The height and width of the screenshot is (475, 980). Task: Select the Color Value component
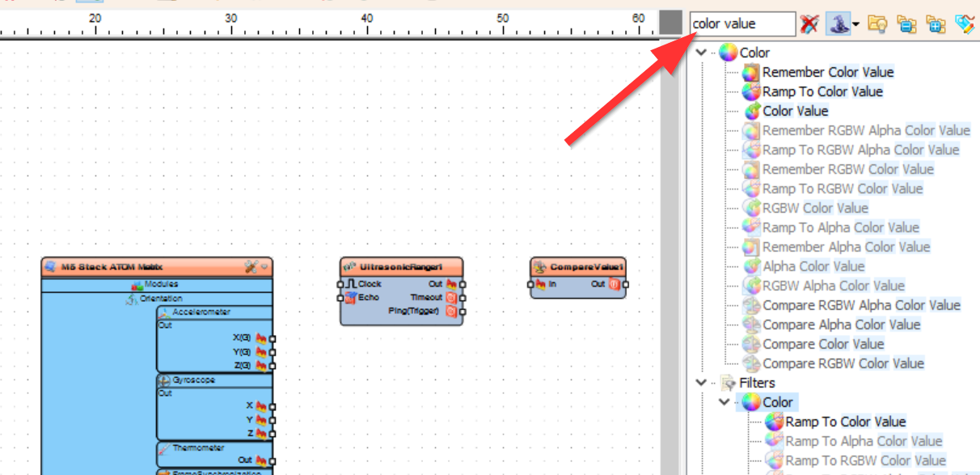click(x=796, y=111)
